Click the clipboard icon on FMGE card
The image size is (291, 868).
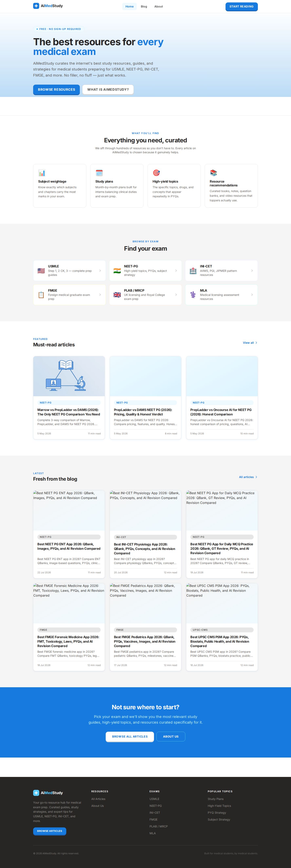(x=41, y=295)
